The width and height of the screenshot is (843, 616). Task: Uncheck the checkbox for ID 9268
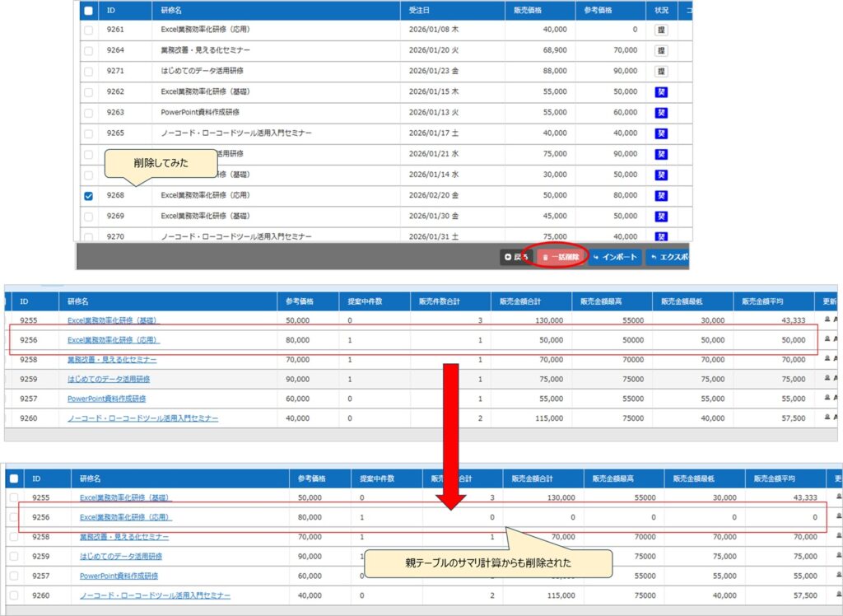(x=88, y=196)
